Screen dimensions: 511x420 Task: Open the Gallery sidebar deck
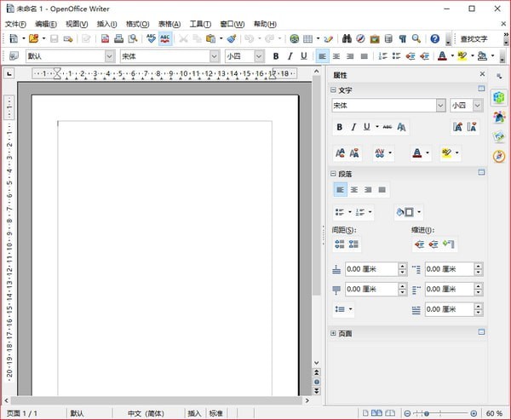pyautogui.click(x=498, y=136)
